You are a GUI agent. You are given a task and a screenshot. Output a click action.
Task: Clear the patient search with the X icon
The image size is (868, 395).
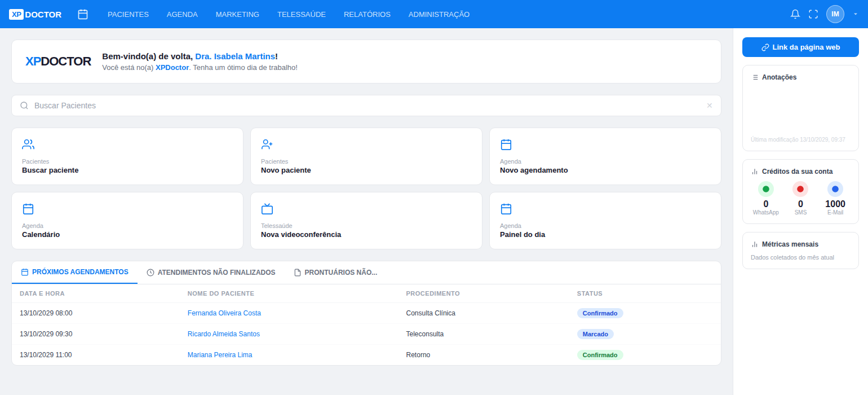710,106
